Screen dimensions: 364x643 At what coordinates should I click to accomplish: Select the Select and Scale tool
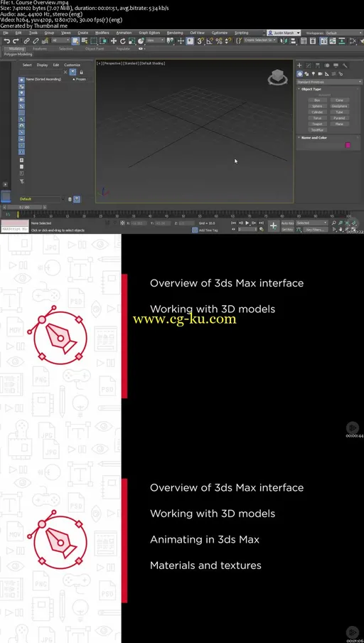pos(132,41)
